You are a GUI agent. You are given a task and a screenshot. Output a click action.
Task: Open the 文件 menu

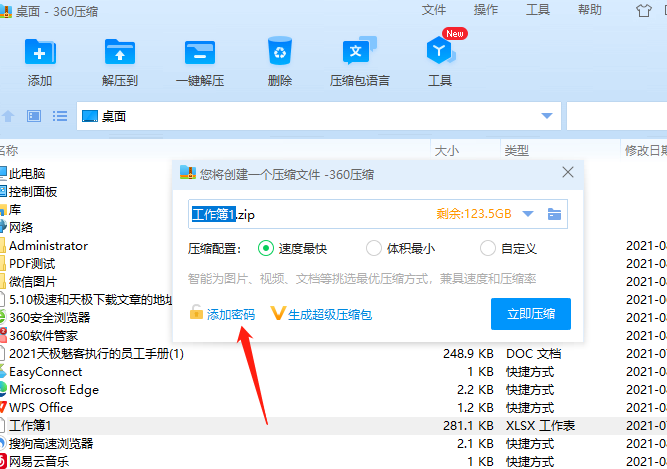pyautogui.click(x=434, y=10)
